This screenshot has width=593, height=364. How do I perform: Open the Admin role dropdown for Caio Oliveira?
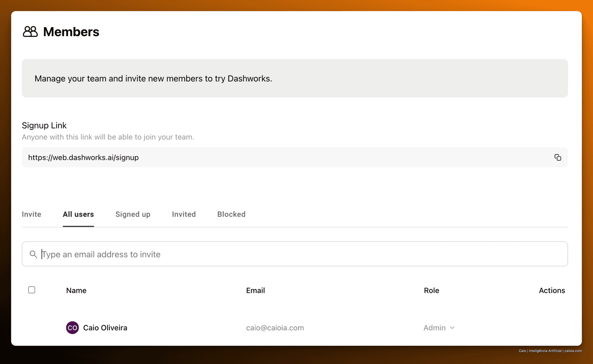pos(439,328)
